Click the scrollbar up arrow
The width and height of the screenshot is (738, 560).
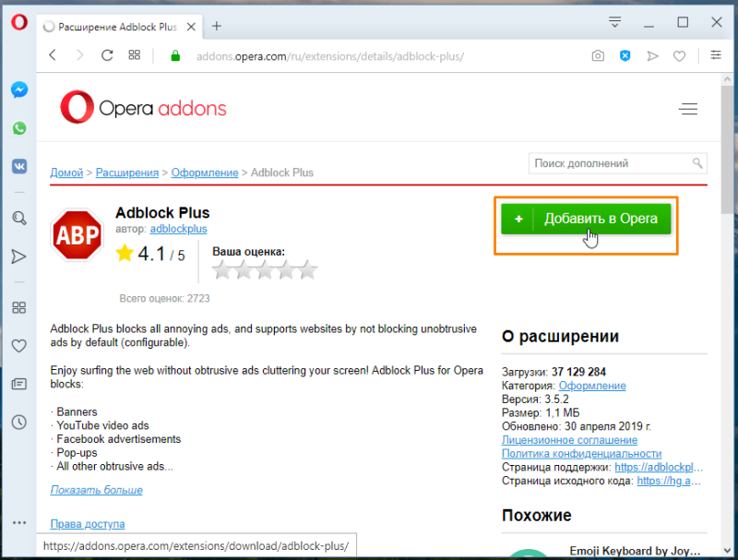pyautogui.click(x=728, y=79)
